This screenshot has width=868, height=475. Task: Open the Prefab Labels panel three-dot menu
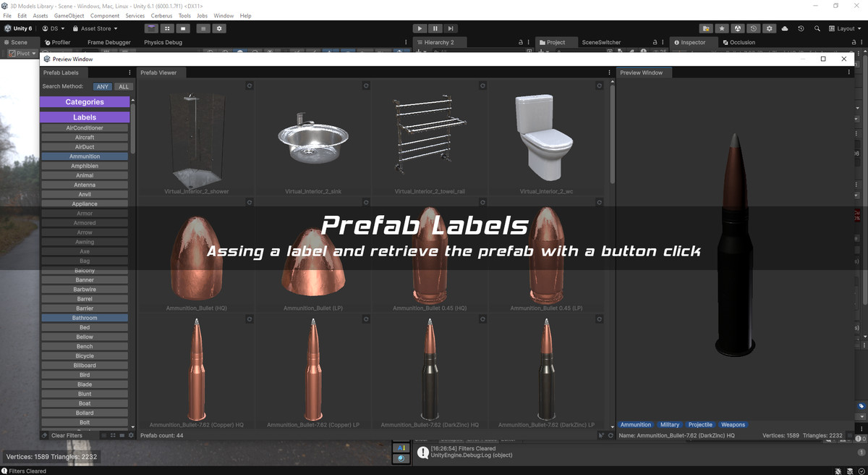(128, 72)
